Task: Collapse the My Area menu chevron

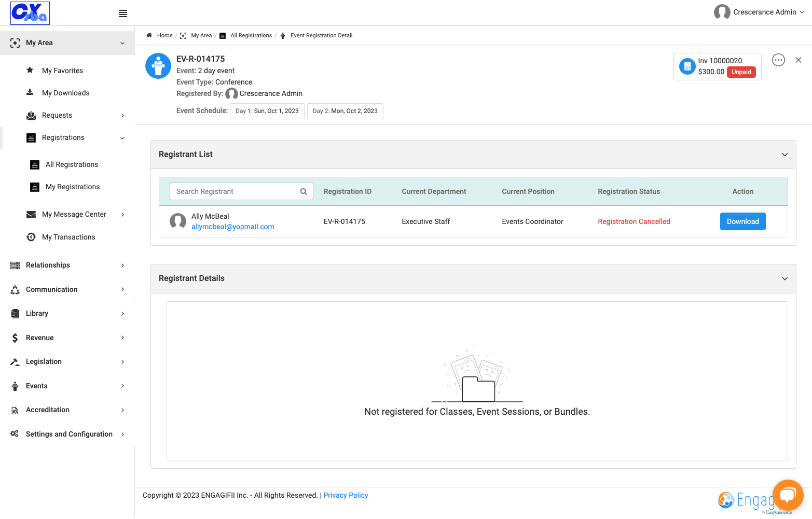Action: click(x=122, y=43)
